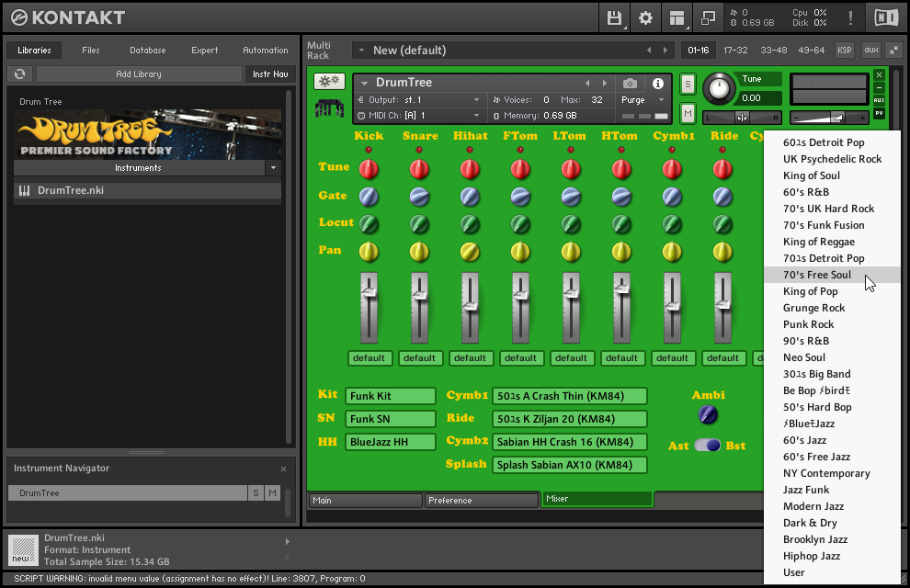Switch to the Files tab

[90, 51]
